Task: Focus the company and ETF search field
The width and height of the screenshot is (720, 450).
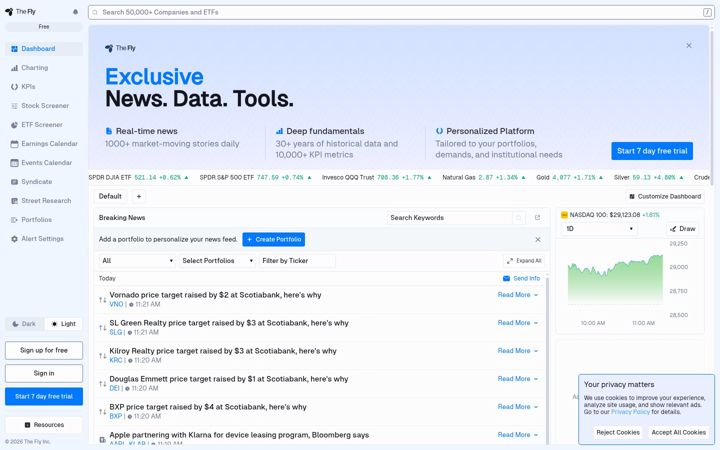Action: pos(401,12)
